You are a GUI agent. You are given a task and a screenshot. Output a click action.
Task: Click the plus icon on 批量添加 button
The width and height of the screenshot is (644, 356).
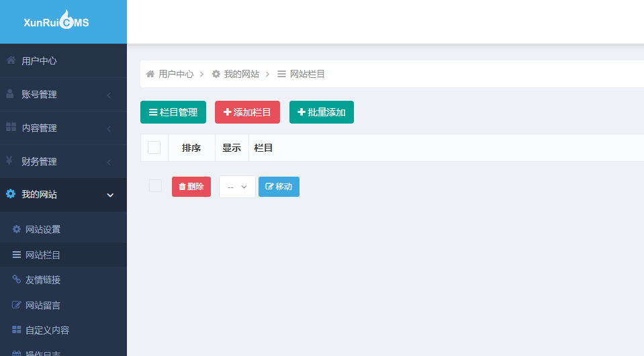pyautogui.click(x=302, y=112)
